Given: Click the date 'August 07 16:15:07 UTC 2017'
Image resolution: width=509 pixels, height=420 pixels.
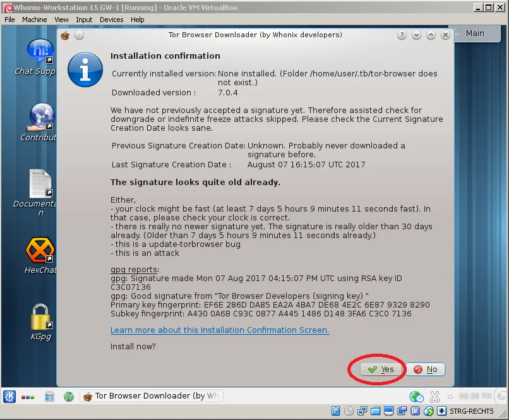Looking at the screenshot, I should click(x=306, y=165).
